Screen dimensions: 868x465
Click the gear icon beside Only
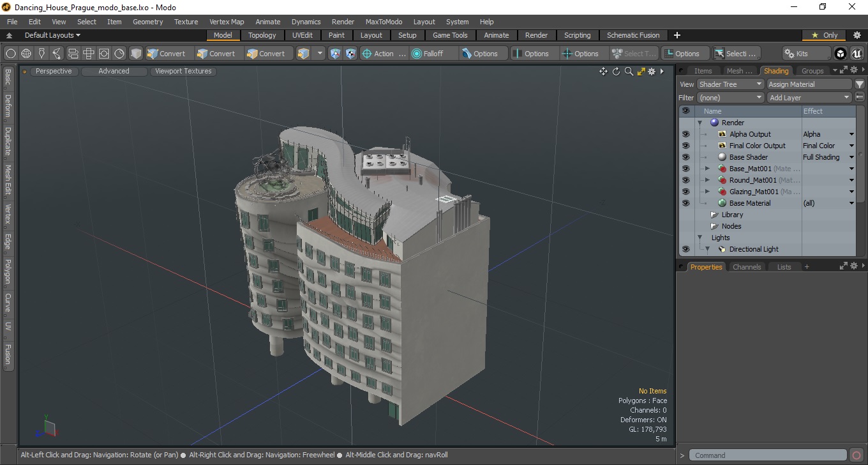point(857,35)
